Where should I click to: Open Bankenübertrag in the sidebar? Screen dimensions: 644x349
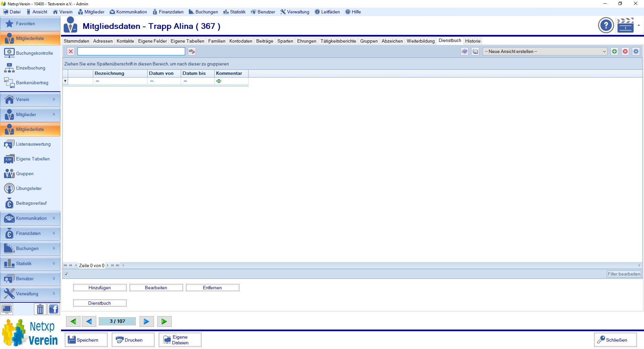[30, 83]
